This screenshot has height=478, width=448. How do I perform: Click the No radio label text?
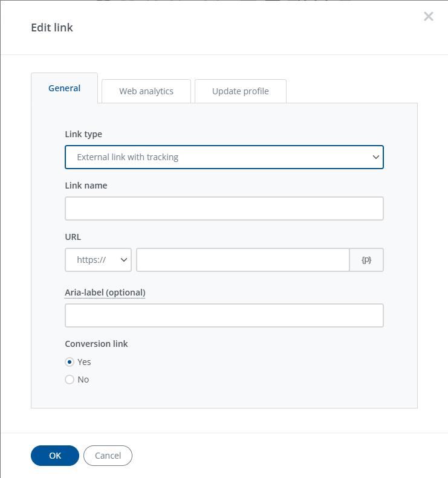coord(83,379)
